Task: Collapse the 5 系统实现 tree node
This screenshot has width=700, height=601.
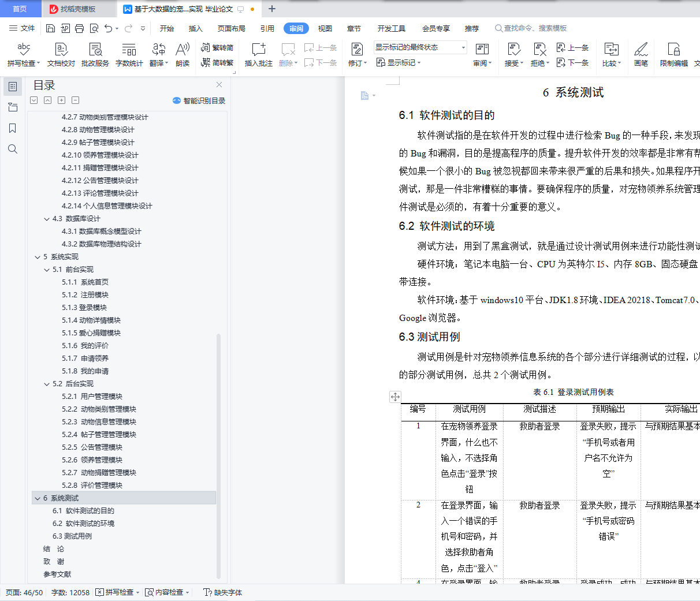Action: [x=38, y=257]
